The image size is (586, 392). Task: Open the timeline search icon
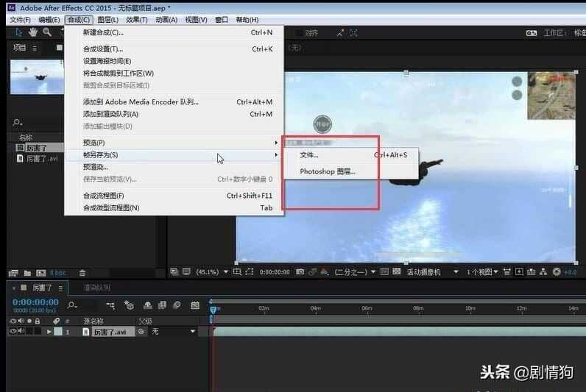click(x=72, y=305)
